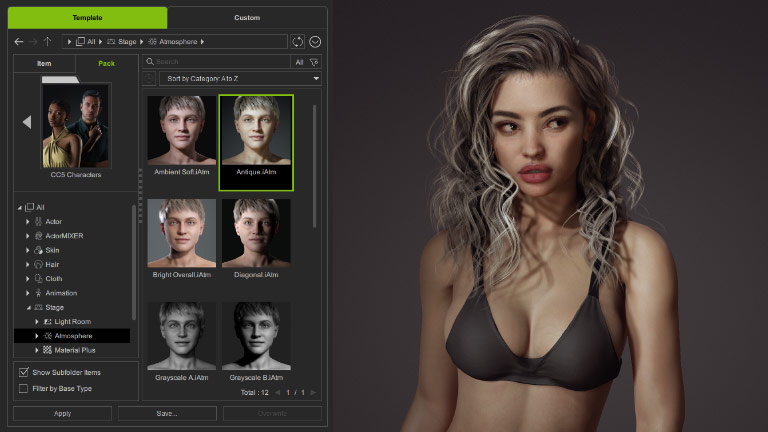Image resolution: width=768 pixels, height=432 pixels.
Task: Open the CC5 Characters pack thumbnail
Action: [76, 126]
